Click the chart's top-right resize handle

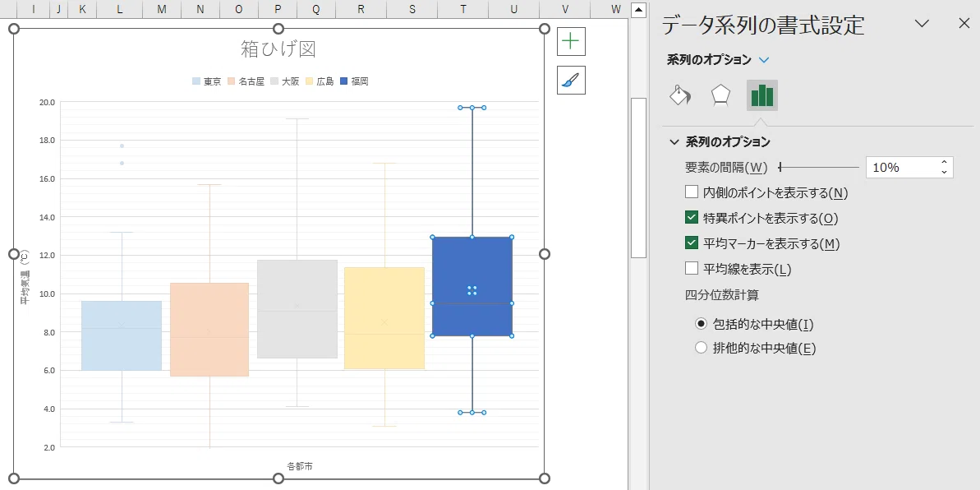tap(545, 29)
